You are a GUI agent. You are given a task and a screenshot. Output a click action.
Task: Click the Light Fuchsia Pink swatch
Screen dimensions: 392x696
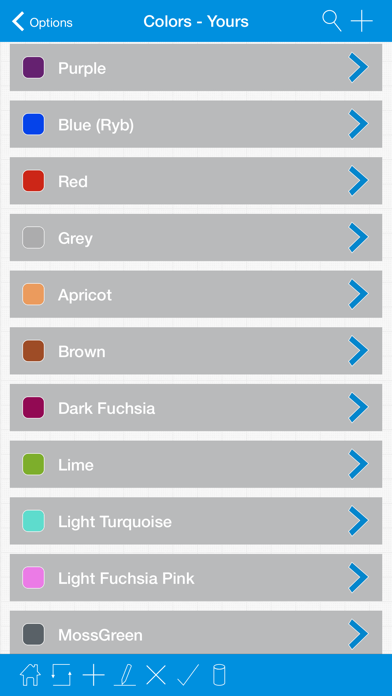coord(33,577)
